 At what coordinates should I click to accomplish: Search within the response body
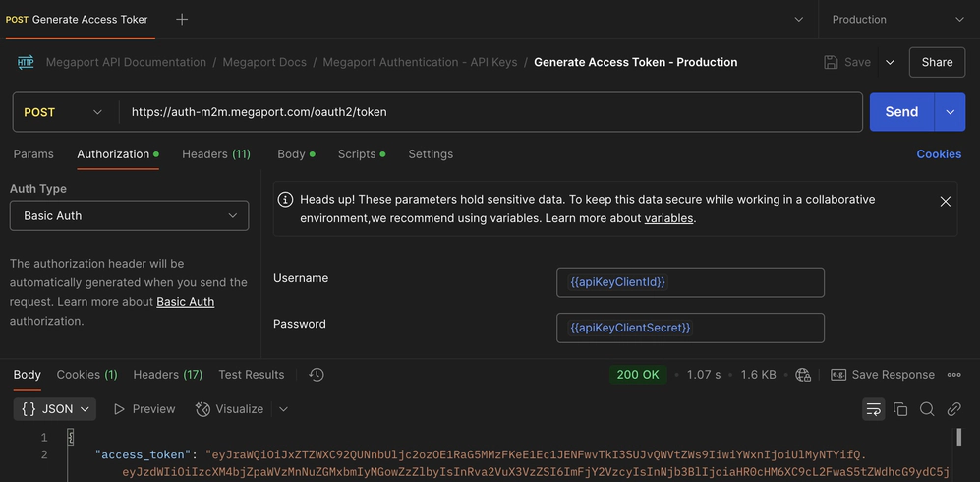[927, 409]
